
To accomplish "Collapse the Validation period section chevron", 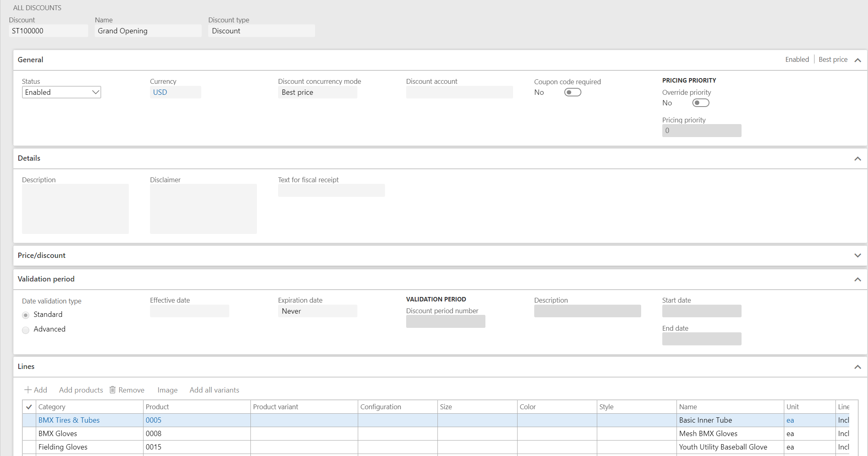I will [x=856, y=279].
